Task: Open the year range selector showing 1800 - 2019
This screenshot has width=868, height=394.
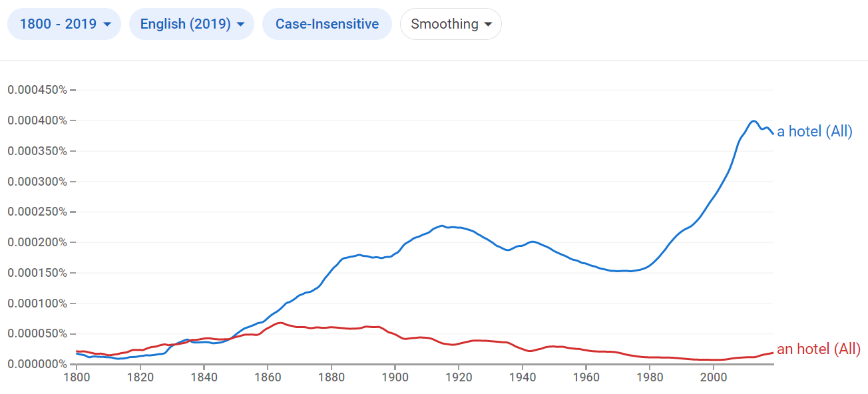Action: pyautogui.click(x=64, y=23)
